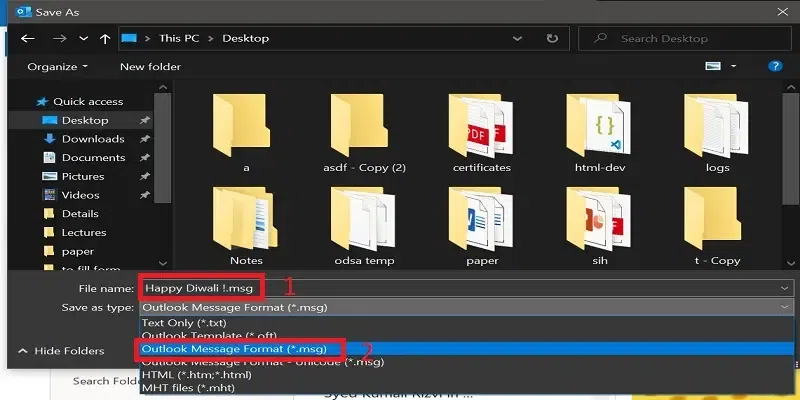Viewport: 800px width, 400px height.
Task: Select the paper folder in file grid
Action: pyautogui.click(x=482, y=227)
